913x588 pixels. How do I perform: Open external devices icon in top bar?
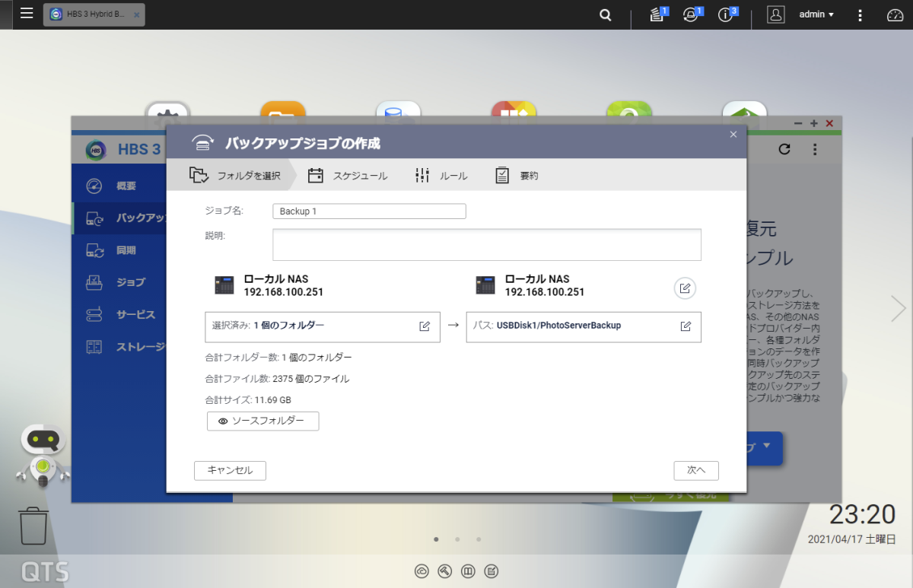point(692,14)
